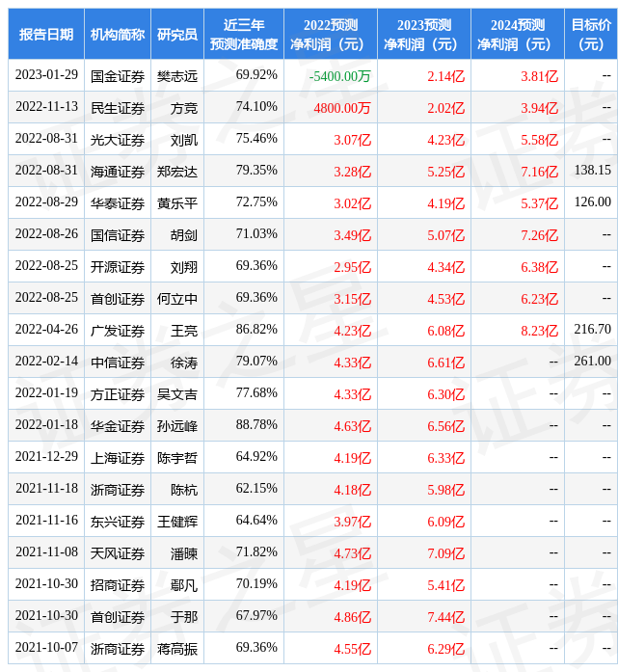Viewport: 618px width, 672px height.
Task: Click accuracy value 74.10%
Action: 256,107
